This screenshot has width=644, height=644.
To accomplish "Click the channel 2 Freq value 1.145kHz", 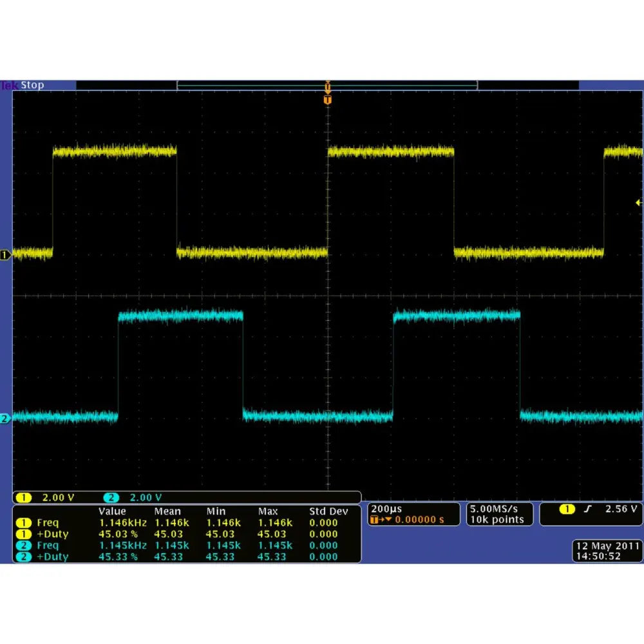I will coord(122,545).
